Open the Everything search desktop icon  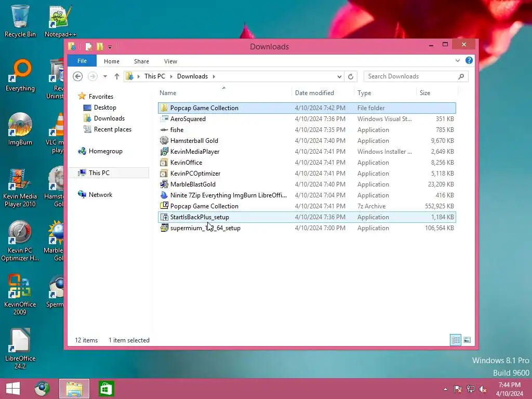(x=20, y=75)
